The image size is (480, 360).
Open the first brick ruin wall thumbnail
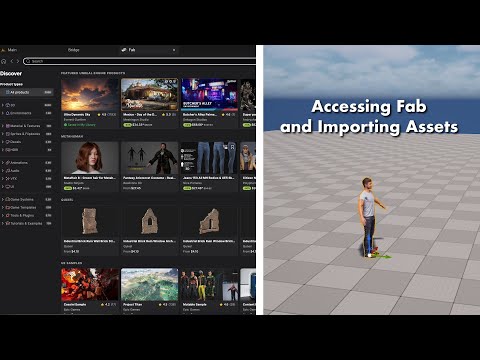click(x=90, y=221)
